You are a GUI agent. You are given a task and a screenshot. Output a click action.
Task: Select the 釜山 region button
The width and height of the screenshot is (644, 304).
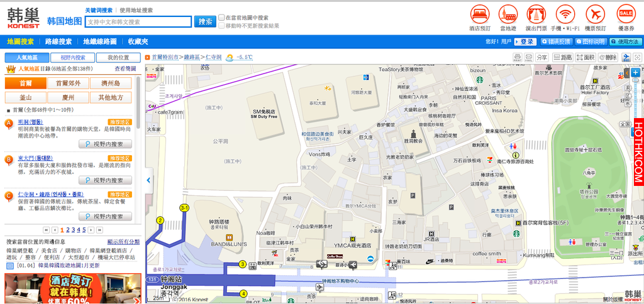[25, 97]
